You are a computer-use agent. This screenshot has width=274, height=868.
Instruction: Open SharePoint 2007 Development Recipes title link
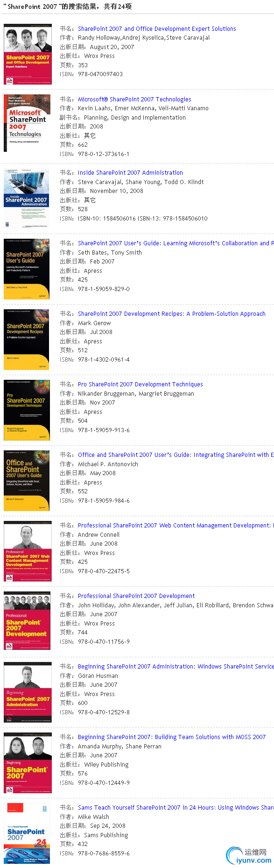pyautogui.click(x=172, y=313)
